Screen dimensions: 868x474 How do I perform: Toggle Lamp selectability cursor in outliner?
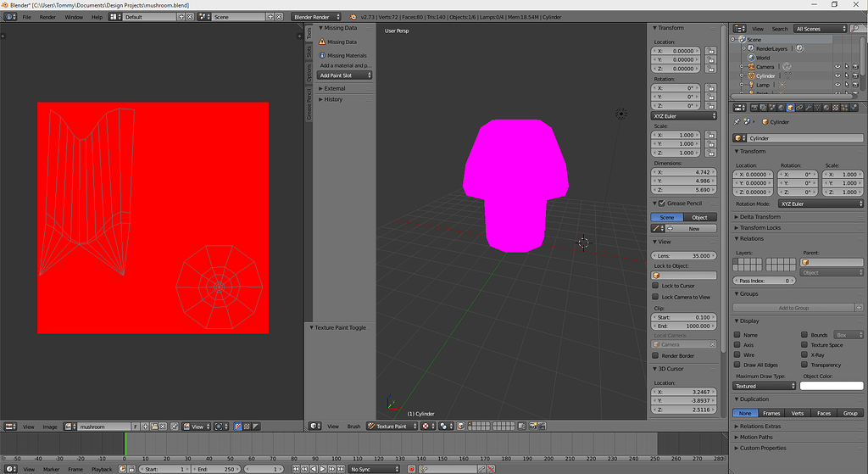click(x=847, y=85)
